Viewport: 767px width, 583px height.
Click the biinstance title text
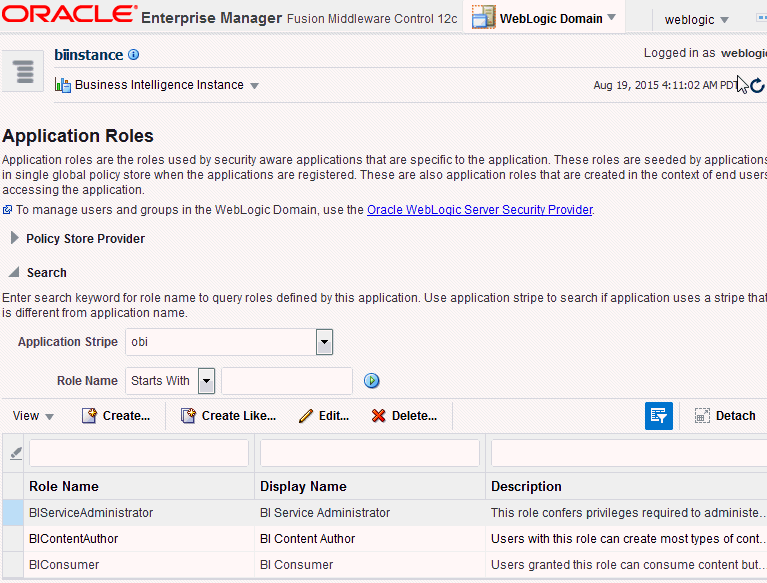89,55
